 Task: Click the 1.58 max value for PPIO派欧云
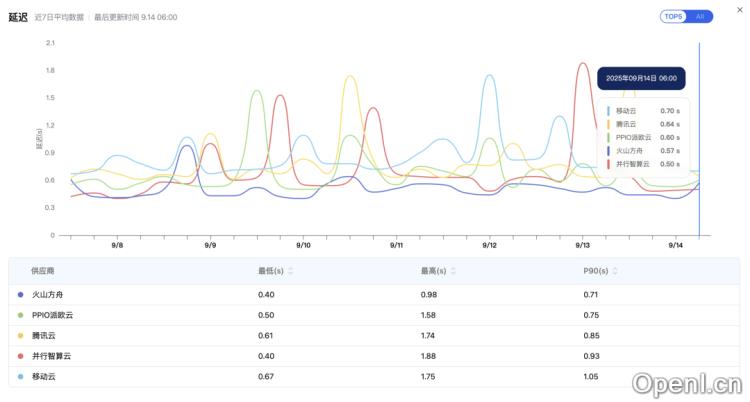click(428, 315)
